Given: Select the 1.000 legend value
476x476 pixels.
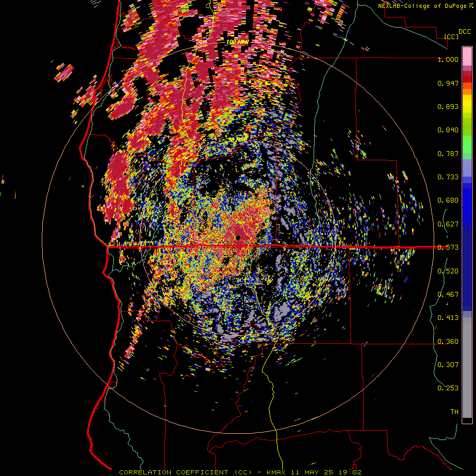Looking at the screenshot, I should [x=448, y=59].
